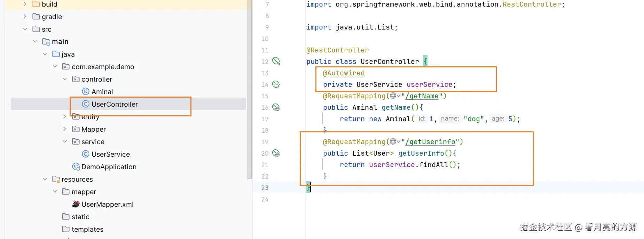Viewport: 644px width, 239px height.
Task: Click the autowired gutter icon on line 14
Action: (276, 84)
